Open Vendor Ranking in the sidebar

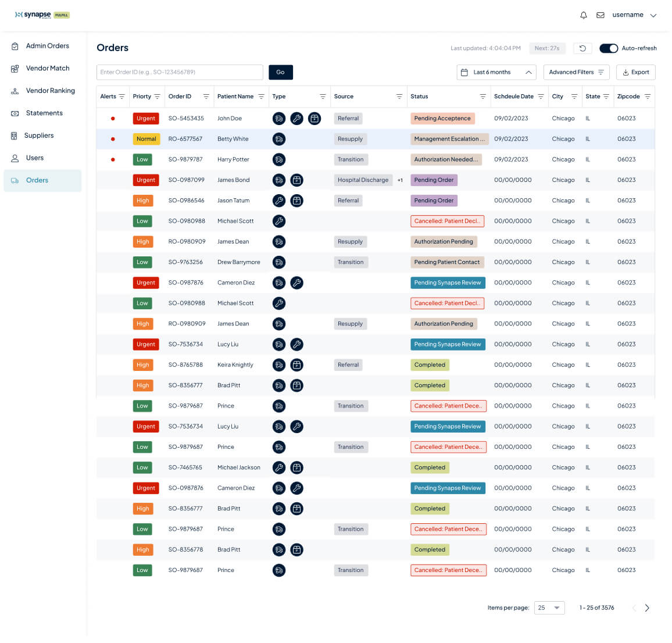[x=50, y=91]
